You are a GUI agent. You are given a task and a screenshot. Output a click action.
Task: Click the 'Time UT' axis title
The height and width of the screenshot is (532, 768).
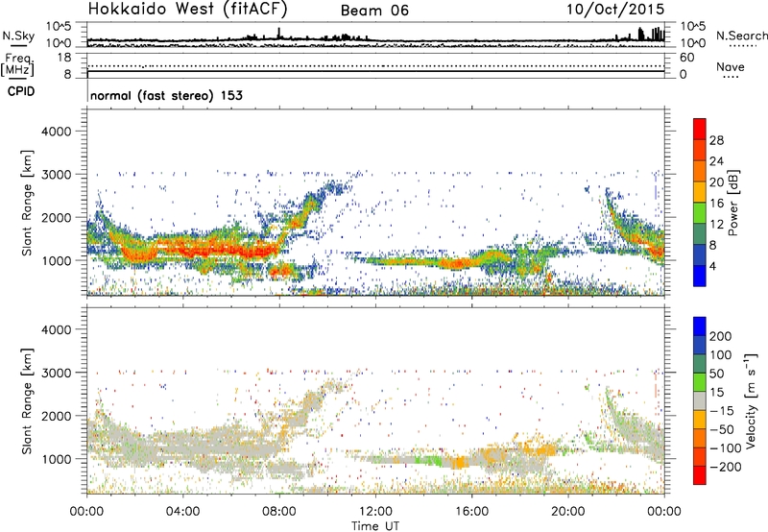[x=375, y=526]
